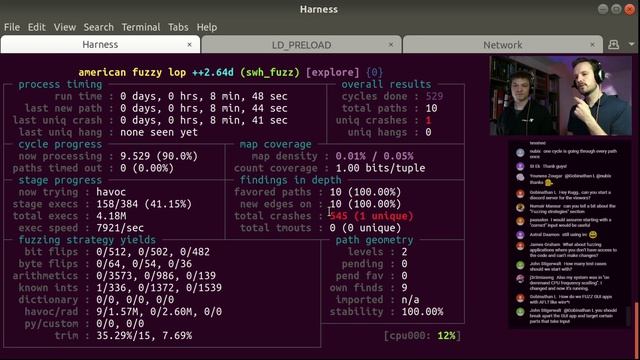Minimize the Harness terminal window
The image size is (640, 360).
(x=603, y=9)
